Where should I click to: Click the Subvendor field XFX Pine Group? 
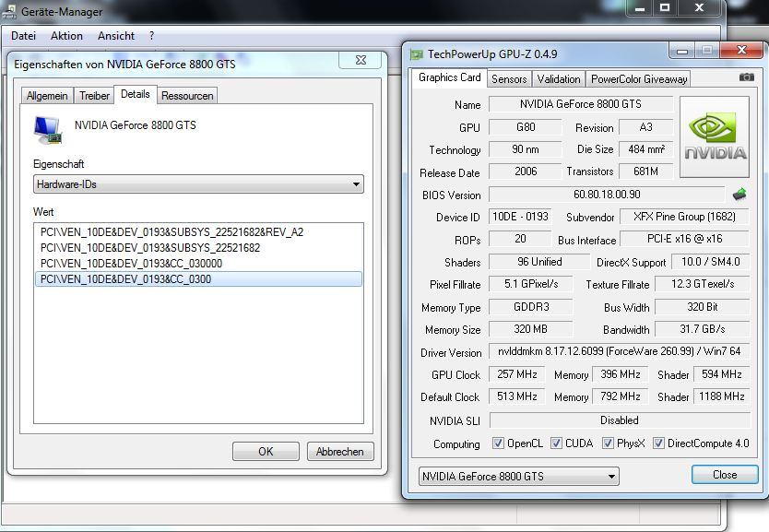click(685, 217)
